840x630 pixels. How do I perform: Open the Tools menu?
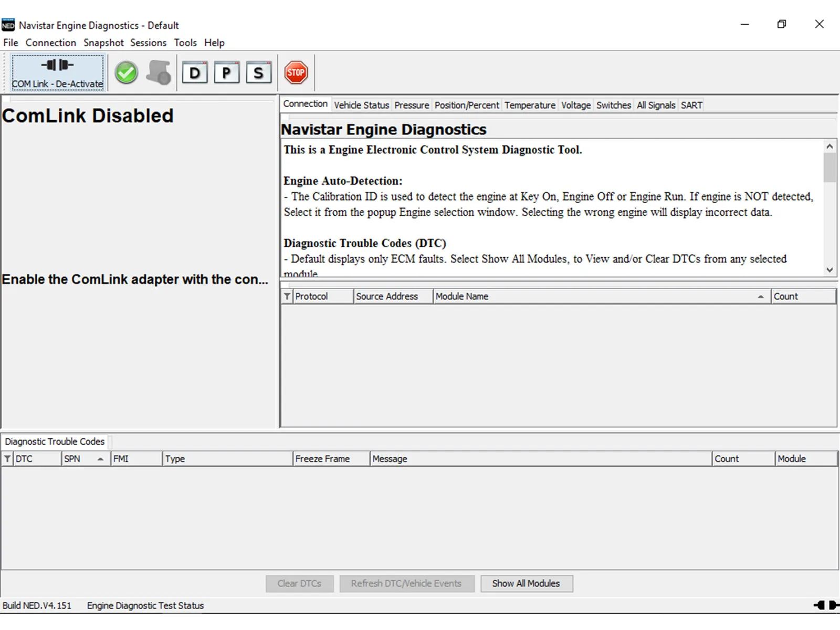185,43
